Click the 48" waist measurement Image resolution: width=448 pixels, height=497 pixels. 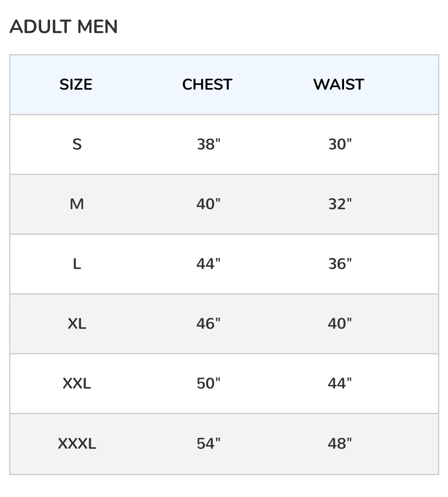[x=340, y=444]
